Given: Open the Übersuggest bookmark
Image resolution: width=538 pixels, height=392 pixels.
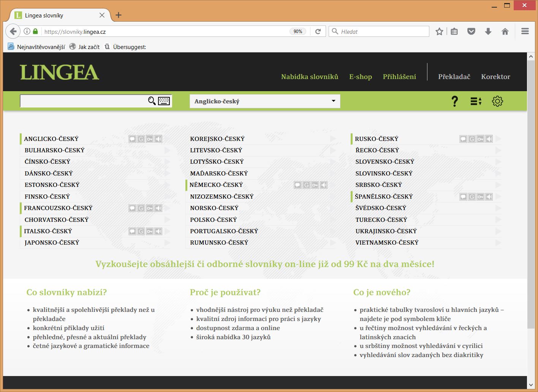Looking at the screenshot, I should pyautogui.click(x=125, y=47).
